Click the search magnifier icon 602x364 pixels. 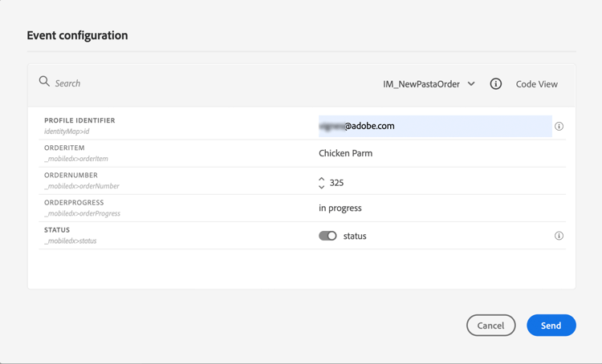point(44,82)
